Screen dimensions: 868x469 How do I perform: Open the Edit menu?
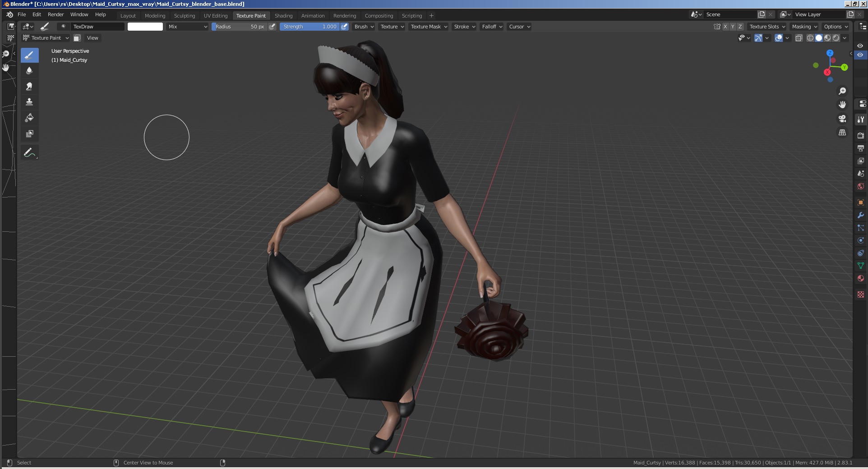click(37, 14)
